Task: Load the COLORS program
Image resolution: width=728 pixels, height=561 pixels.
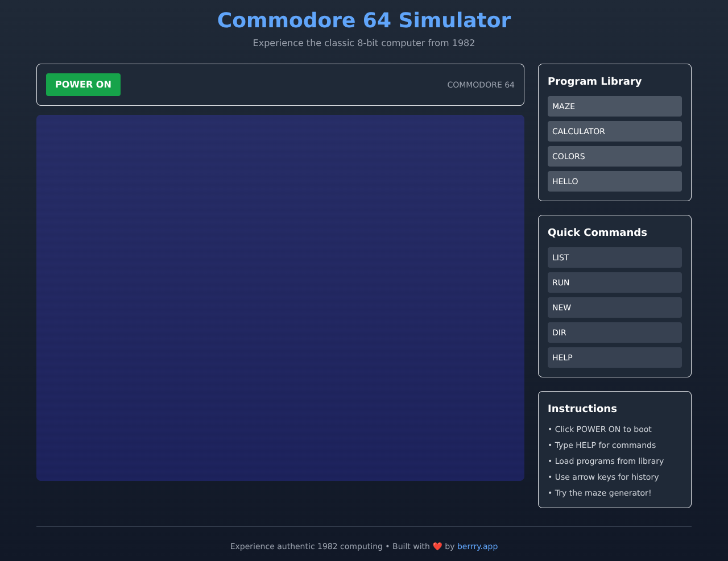Action: point(614,156)
